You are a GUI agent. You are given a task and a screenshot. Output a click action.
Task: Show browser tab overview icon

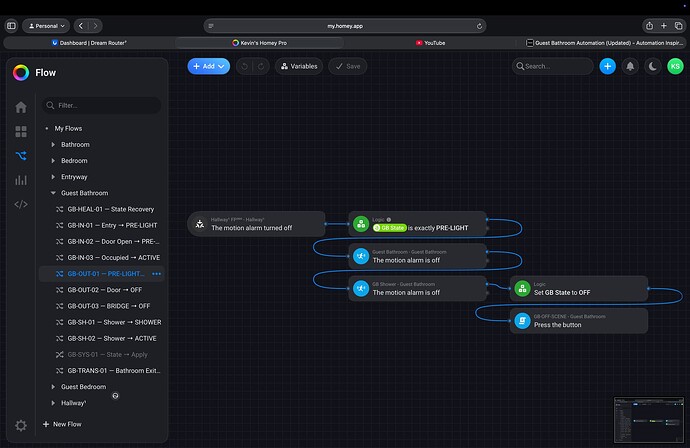click(679, 26)
